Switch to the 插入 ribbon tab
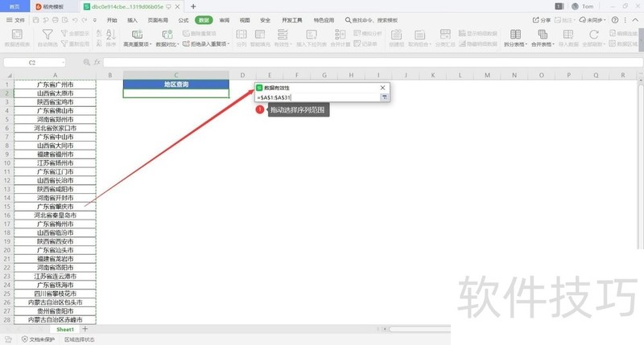This screenshot has height=345, width=644. 132,19
